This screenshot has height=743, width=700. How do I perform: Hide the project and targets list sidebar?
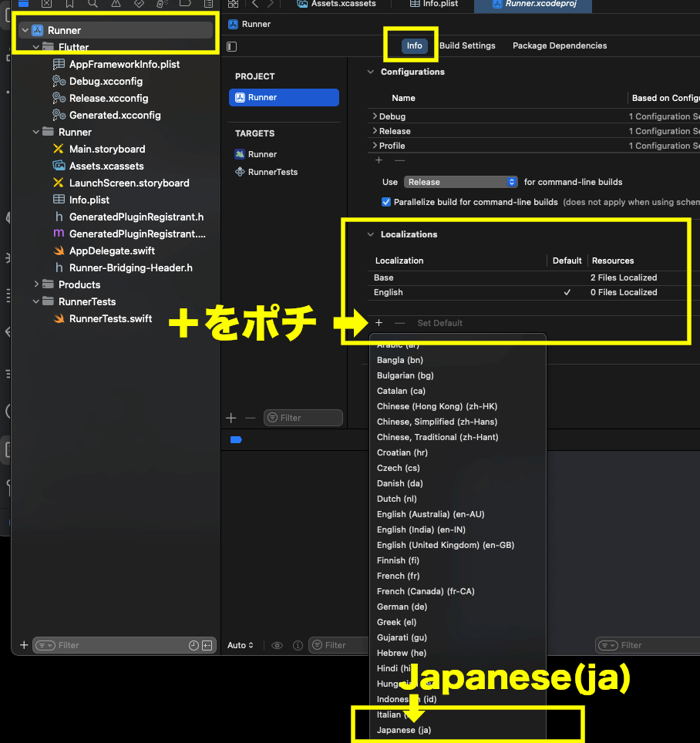pos(232,46)
